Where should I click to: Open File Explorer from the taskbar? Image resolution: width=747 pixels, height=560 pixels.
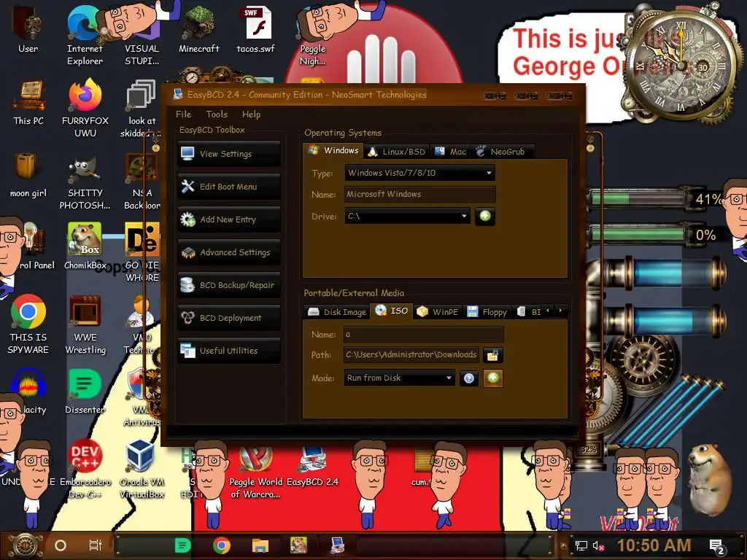(260, 545)
